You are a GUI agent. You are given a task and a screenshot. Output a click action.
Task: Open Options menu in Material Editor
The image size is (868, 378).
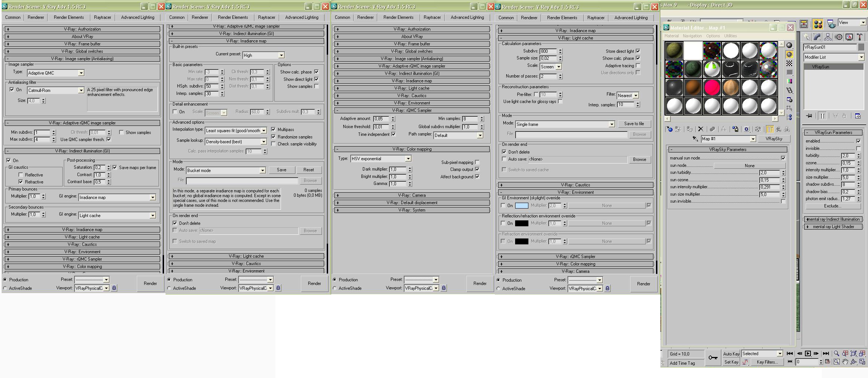pyautogui.click(x=713, y=36)
